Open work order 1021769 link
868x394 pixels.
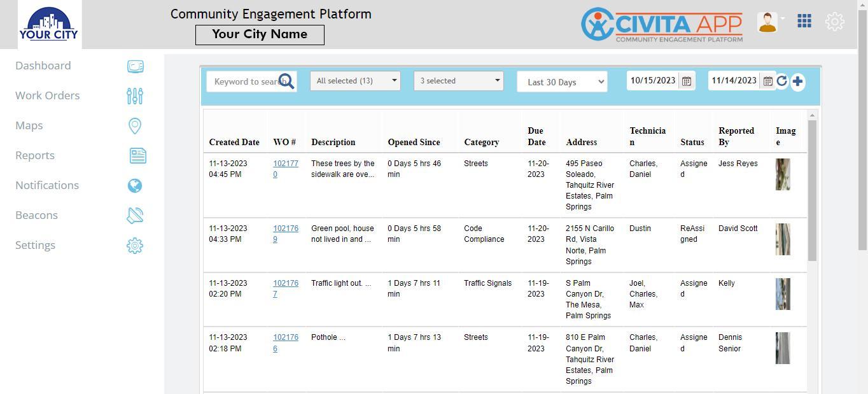[285, 234]
